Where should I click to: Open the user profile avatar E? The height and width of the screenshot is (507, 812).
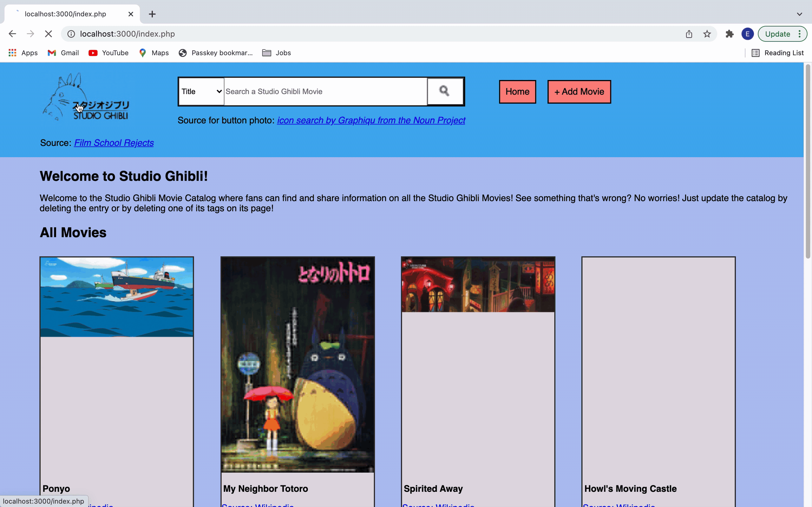[x=747, y=34]
